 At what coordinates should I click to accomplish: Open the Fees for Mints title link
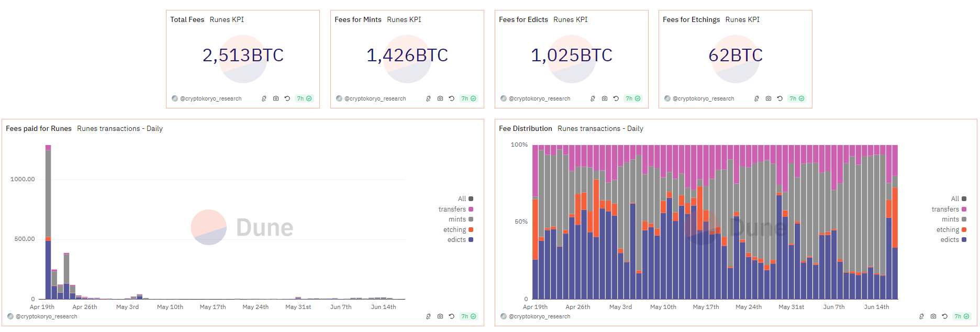pyautogui.click(x=358, y=20)
